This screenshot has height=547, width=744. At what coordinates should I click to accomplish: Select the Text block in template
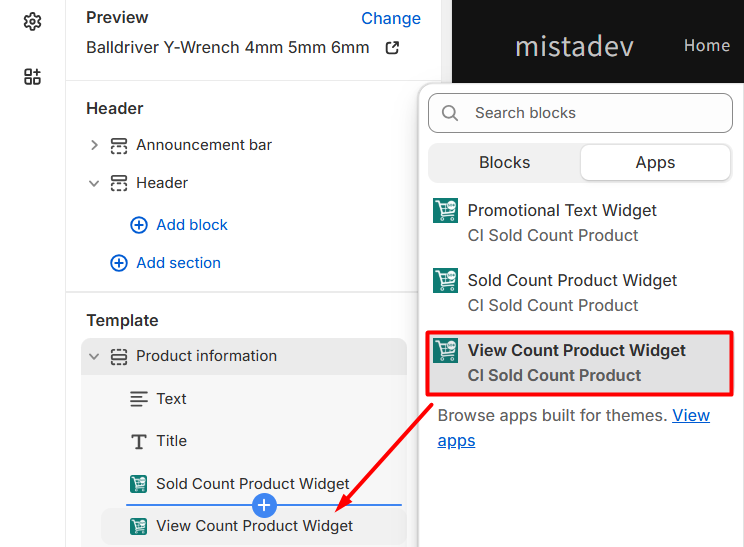(171, 399)
